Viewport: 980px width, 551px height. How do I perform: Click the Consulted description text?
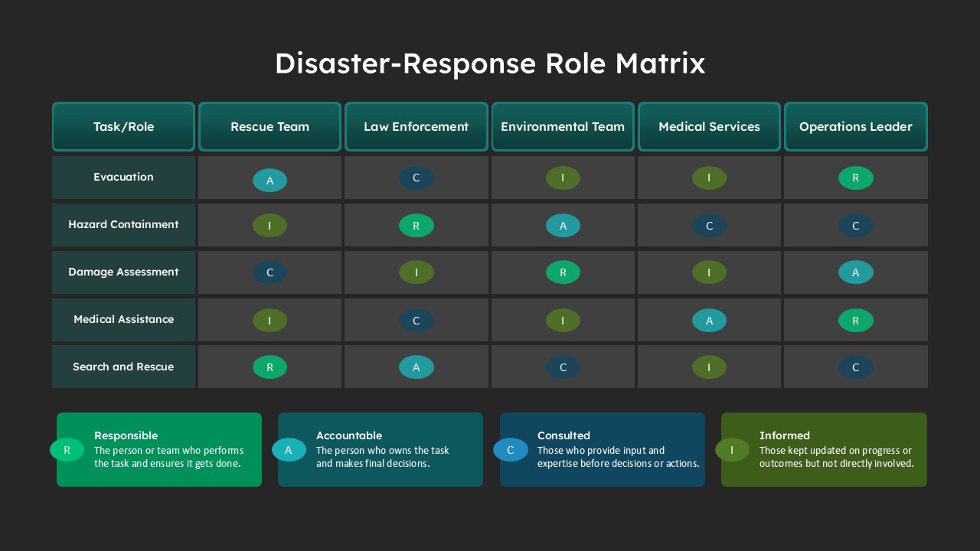pos(619,457)
